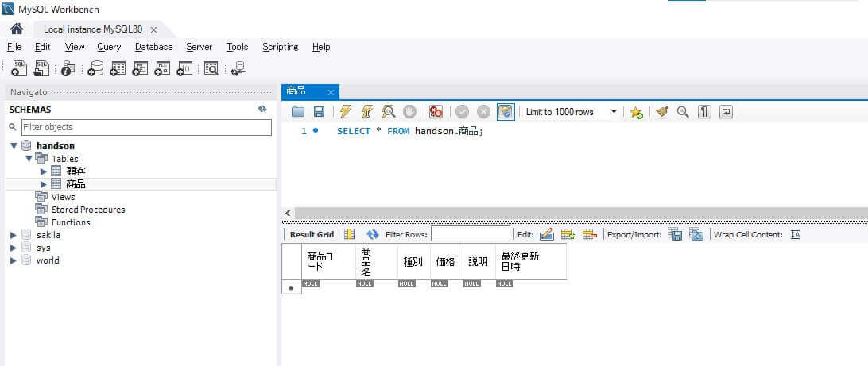Open the Database menu
868x366 pixels.
[x=154, y=47]
